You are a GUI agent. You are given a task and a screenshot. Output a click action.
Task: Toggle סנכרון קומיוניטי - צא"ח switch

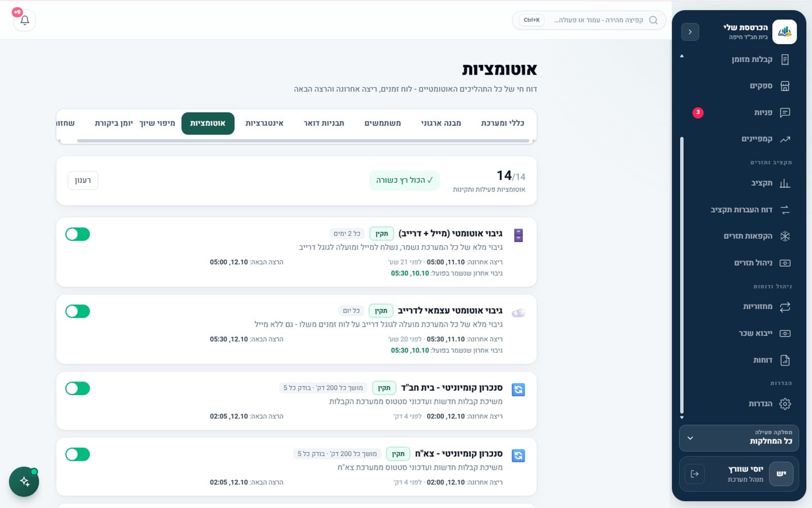tap(78, 455)
